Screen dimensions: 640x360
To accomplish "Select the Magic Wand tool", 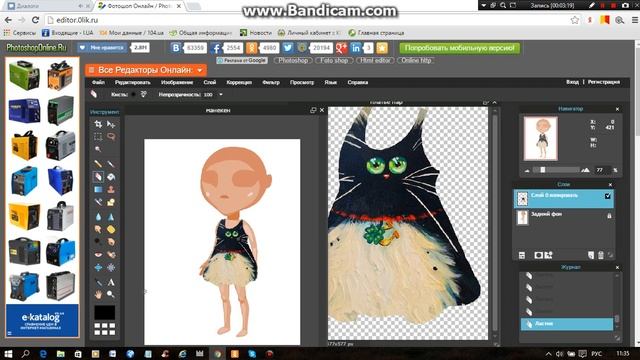I will (98, 149).
